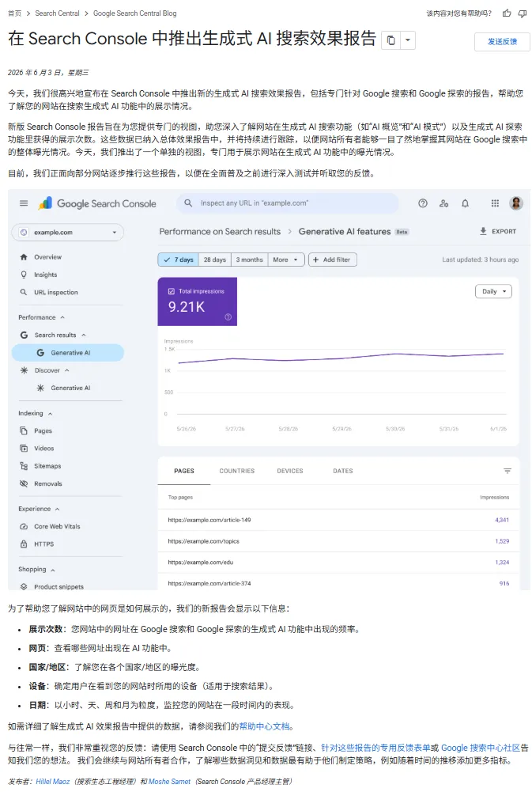
Task: Open the 针对这些报告的专用反馈表单 link
Action: click(376, 748)
